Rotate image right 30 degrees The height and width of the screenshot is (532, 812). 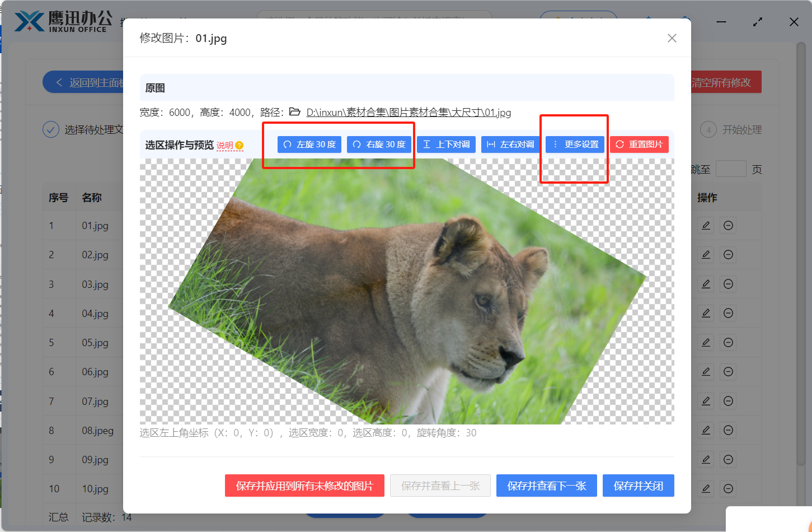point(379,144)
